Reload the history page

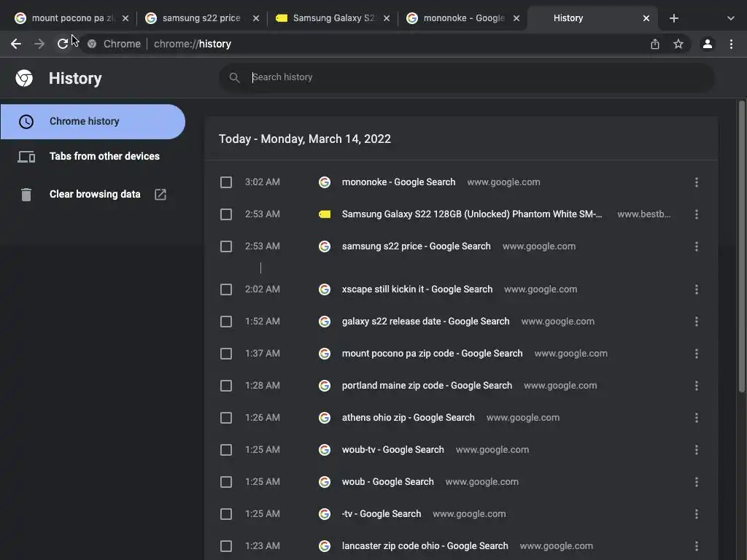[63, 44]
